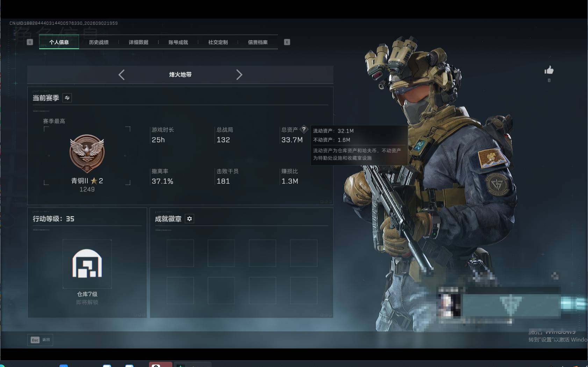The image size is (588, 367).
Task: Click the 仓库7级 warehouse icon
Action: pyautogui.click(x=87, y=264)
